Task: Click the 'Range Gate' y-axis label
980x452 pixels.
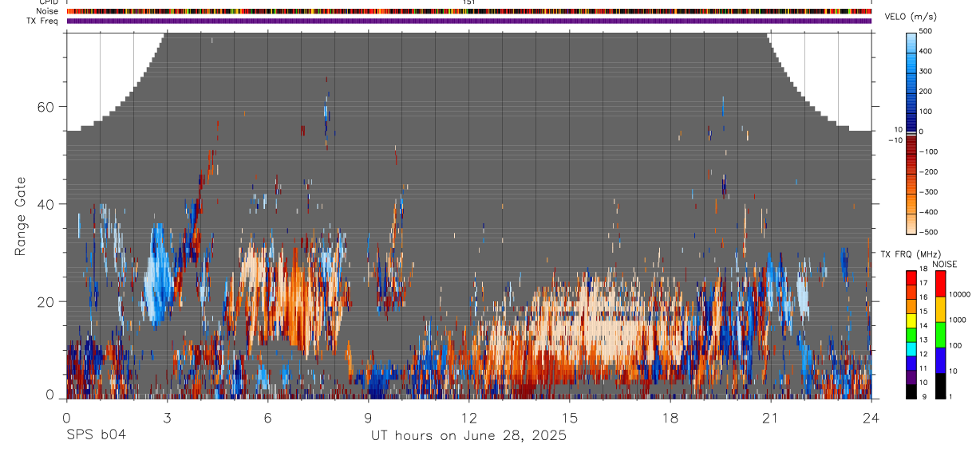Action: click(22, 217)
